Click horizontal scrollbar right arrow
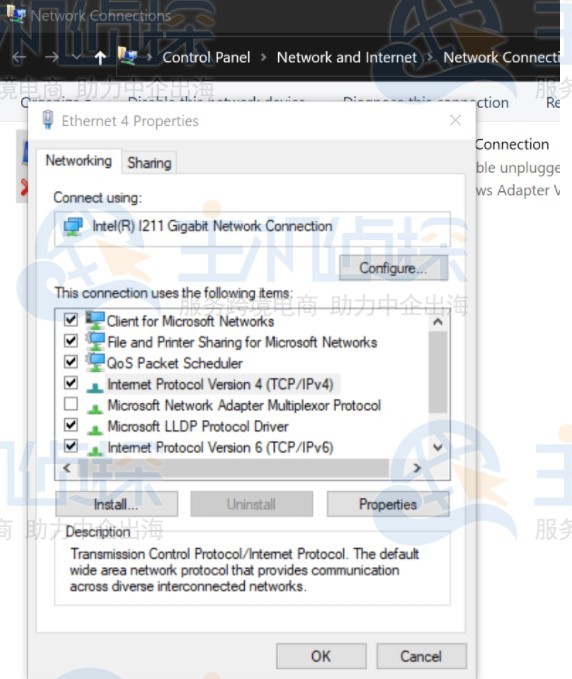Image resolution: width=572 pixels, height=679 pixels. [x=417, y=468]
